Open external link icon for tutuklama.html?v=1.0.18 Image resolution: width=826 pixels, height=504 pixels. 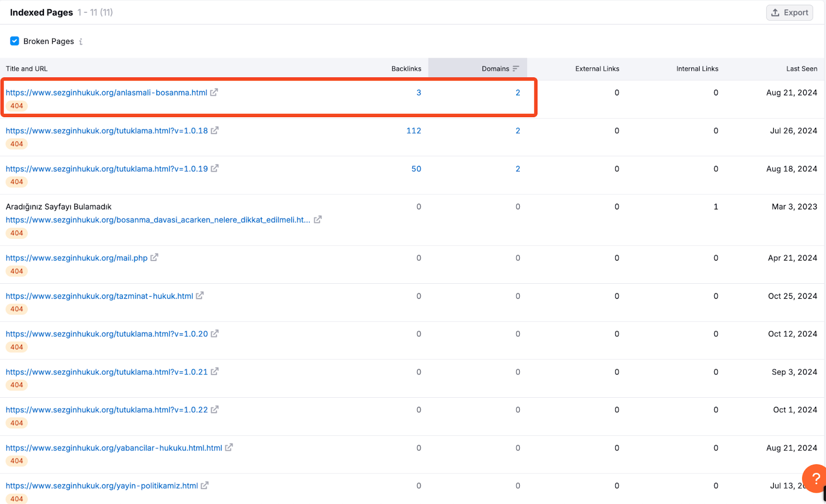214,131
